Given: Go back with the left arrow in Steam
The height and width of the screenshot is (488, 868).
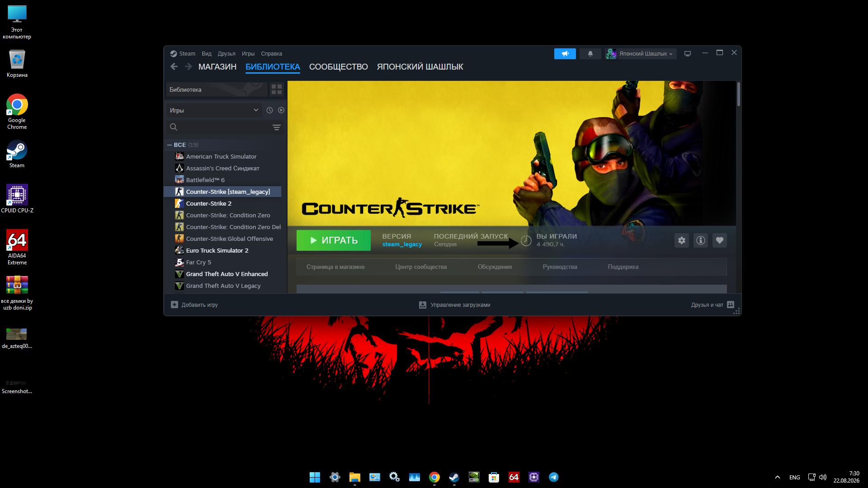Looking at the screenshot, I should tap(174, 67).
